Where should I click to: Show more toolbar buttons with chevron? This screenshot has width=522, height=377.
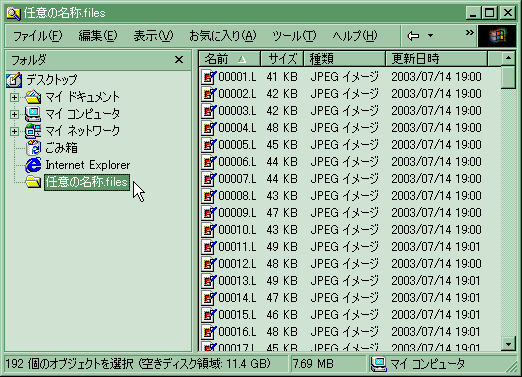point(469,33)
